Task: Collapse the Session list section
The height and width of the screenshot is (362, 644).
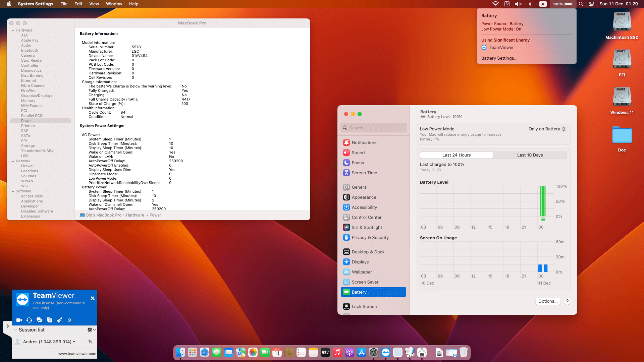Action: coord(15,330)
